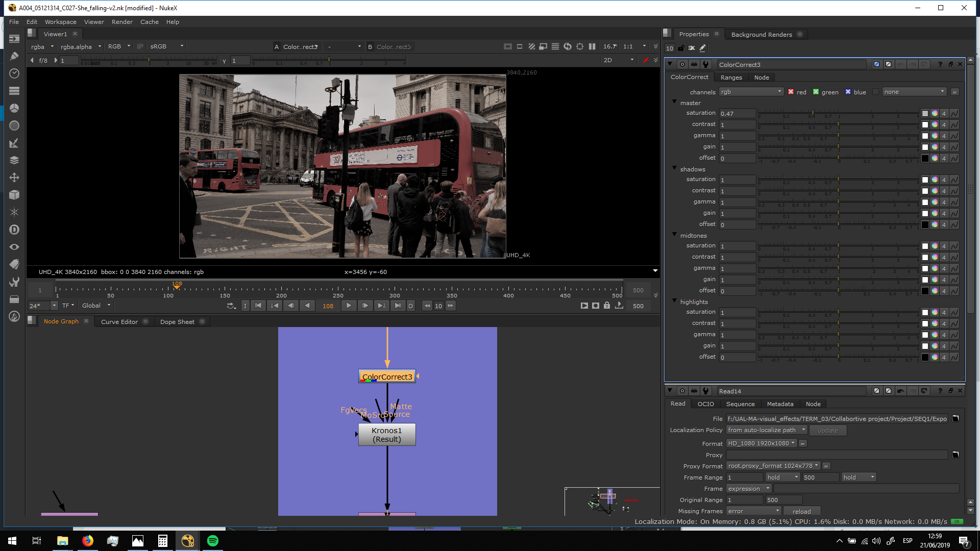The width and height of the screenshot is (980, 551).
Task: Open the Merge nodes layers icon
Action: 14,160
